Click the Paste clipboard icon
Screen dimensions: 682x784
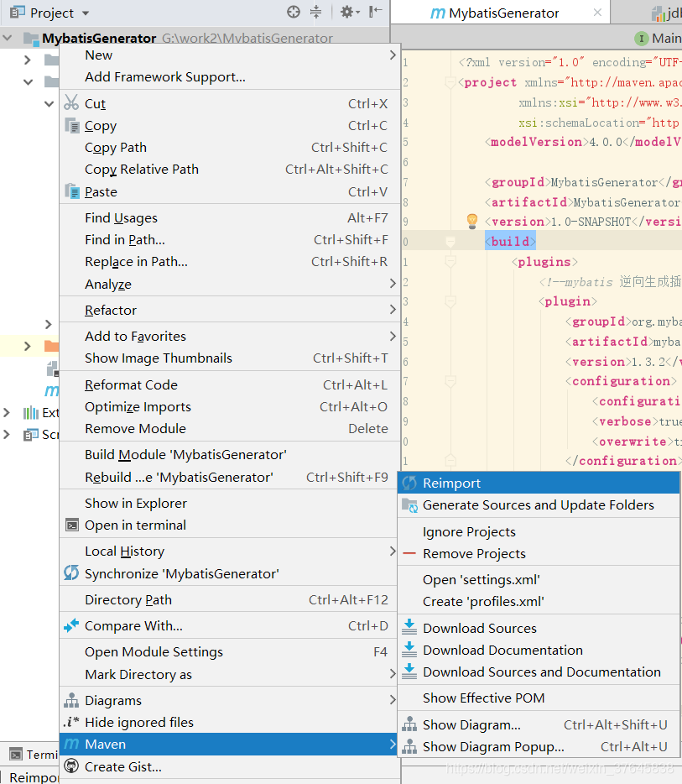point(72,191)
